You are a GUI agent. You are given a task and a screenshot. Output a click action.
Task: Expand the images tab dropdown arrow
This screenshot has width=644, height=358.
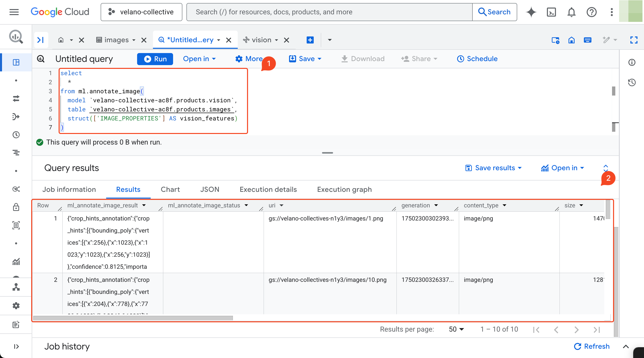(134, 40)
